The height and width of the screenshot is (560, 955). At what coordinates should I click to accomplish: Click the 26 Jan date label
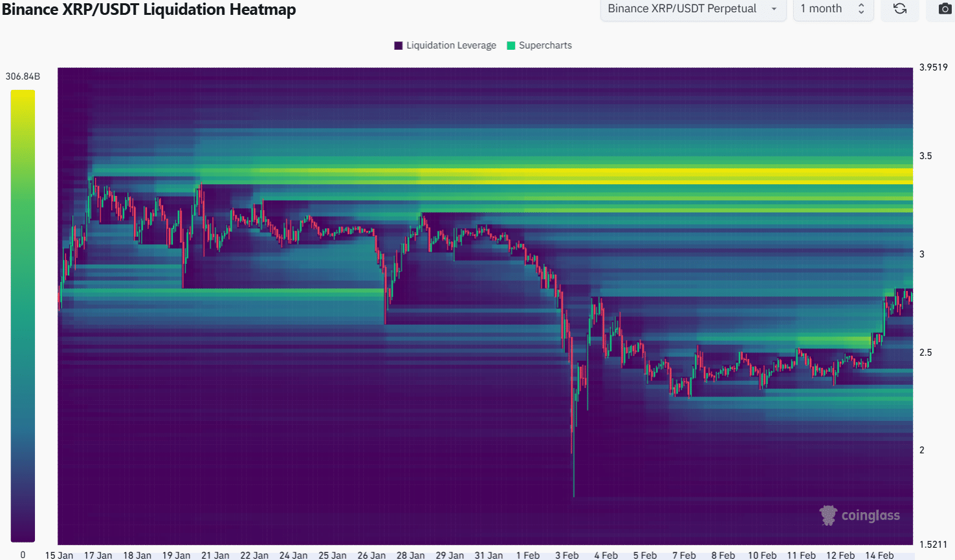371,555
